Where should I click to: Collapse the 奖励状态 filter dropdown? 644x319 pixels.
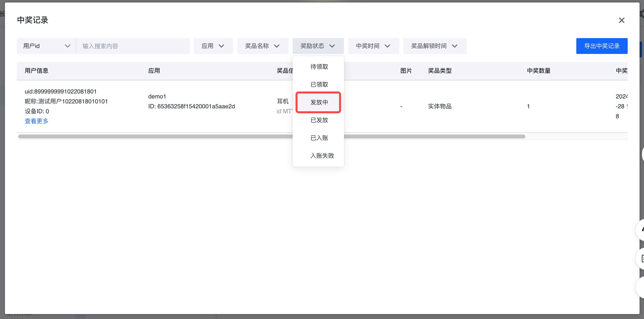coord(318,46)
